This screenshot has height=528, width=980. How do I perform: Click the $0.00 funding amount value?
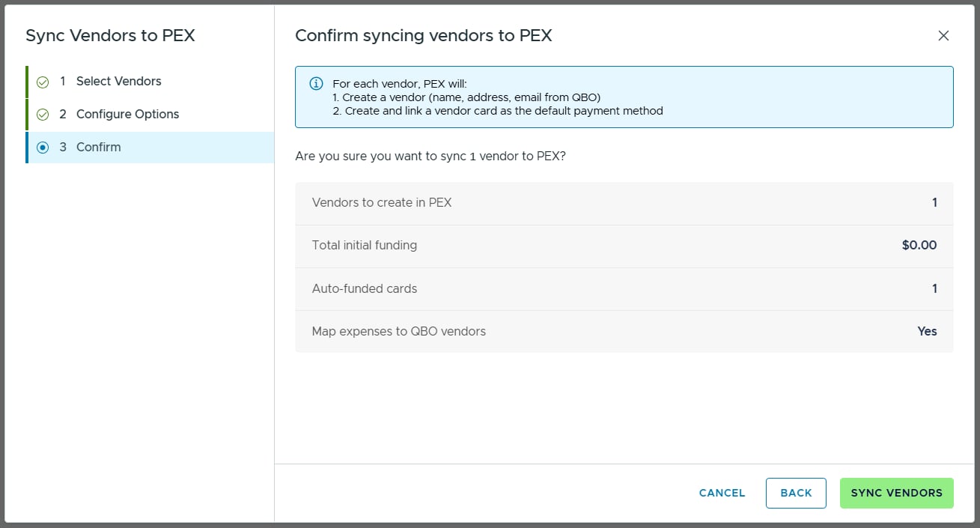tap(919, 246)
